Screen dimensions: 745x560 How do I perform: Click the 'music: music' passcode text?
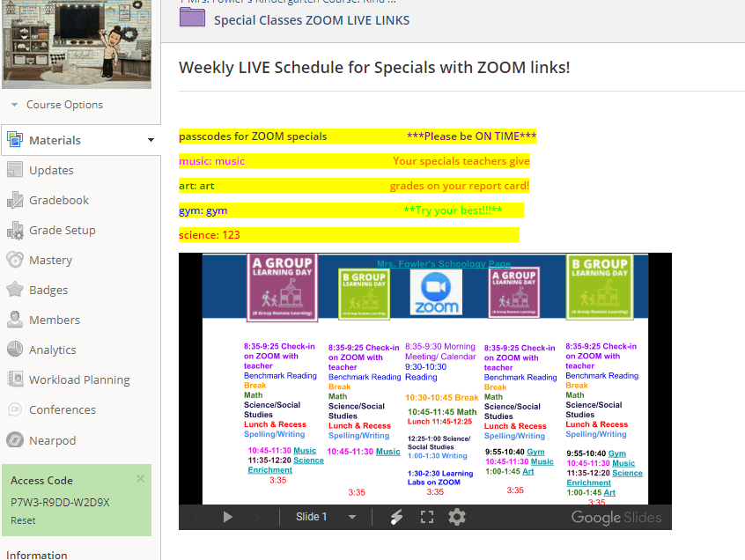211,161
